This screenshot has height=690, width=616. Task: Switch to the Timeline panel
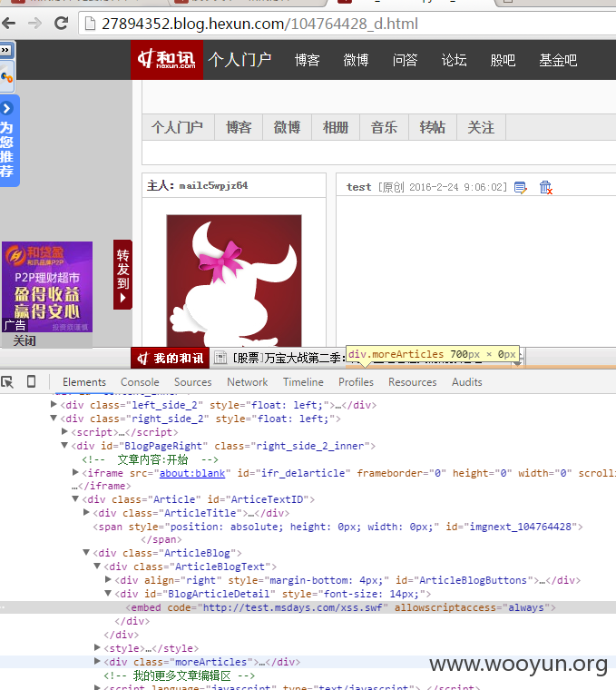tap(303, 382)
